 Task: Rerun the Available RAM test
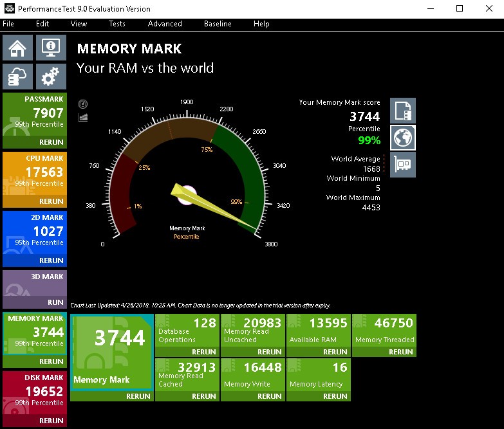coord(335,352)
